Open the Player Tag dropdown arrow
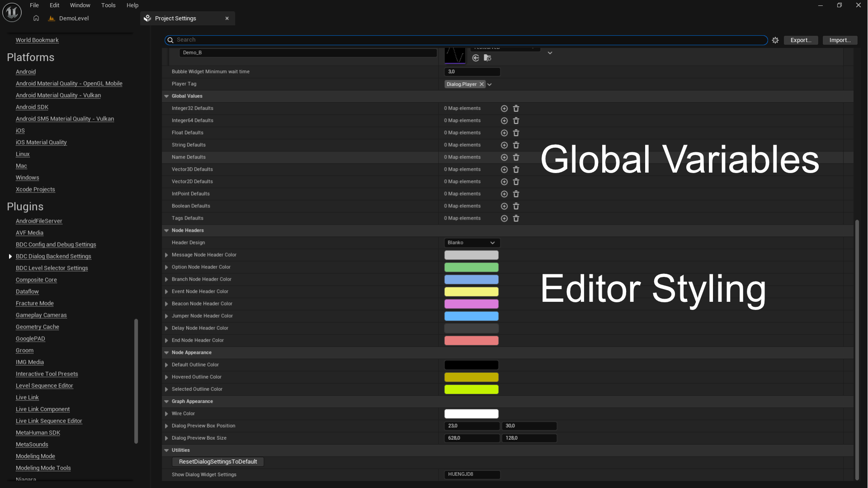The height and width of the screenshot is (488, 868). click(x=490, y=84)
